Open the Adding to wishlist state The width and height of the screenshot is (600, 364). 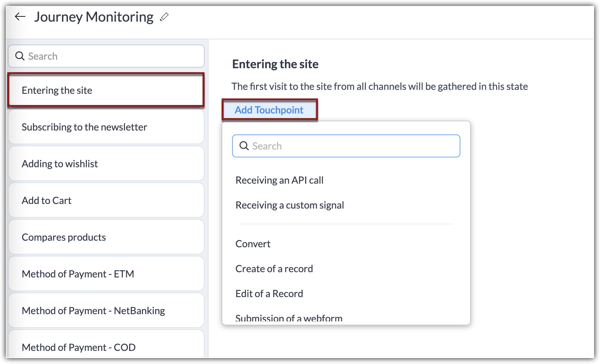point(106,164)
